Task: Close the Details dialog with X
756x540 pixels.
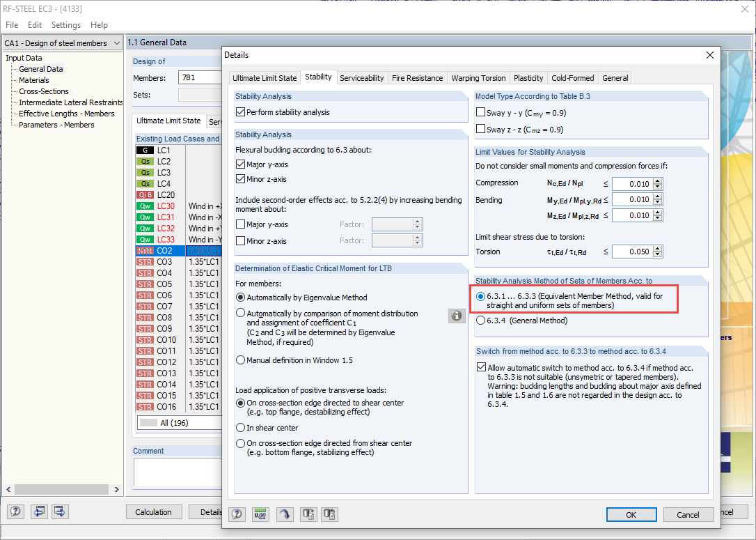Action: 710,55
